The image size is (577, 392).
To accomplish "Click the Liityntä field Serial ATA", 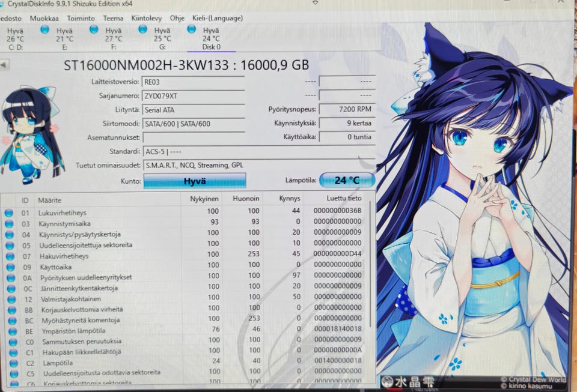I will [x=193, y=110].
